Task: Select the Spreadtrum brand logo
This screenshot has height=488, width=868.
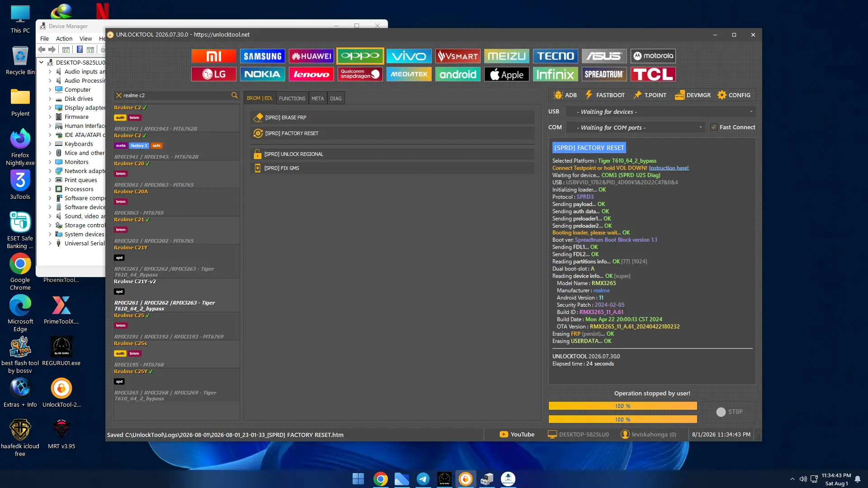Action: 604,74
